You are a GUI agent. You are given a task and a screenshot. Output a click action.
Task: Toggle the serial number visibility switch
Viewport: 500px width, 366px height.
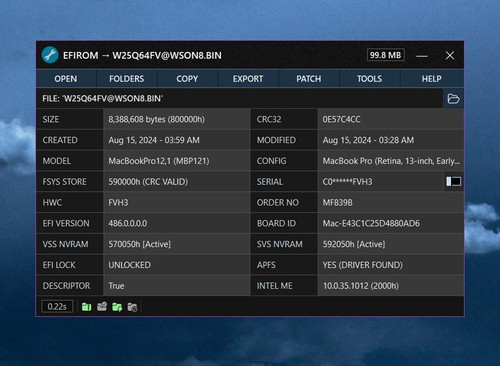tap(454, 182)
